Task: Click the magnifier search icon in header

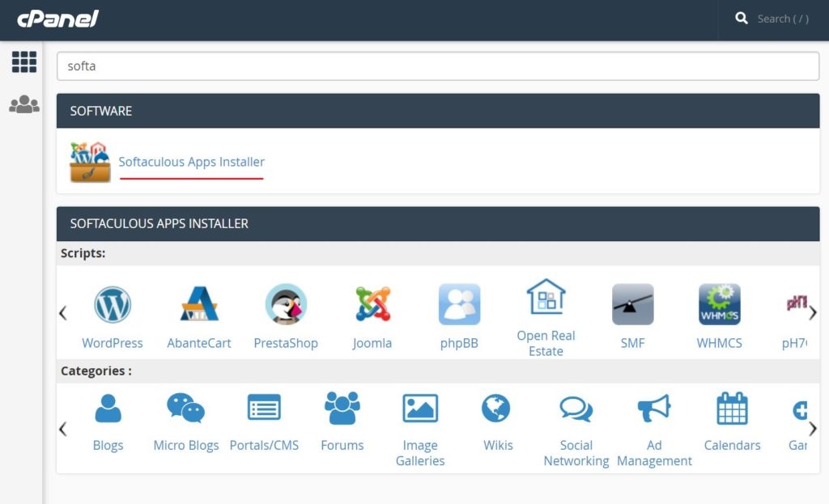Action: (742, 19)
